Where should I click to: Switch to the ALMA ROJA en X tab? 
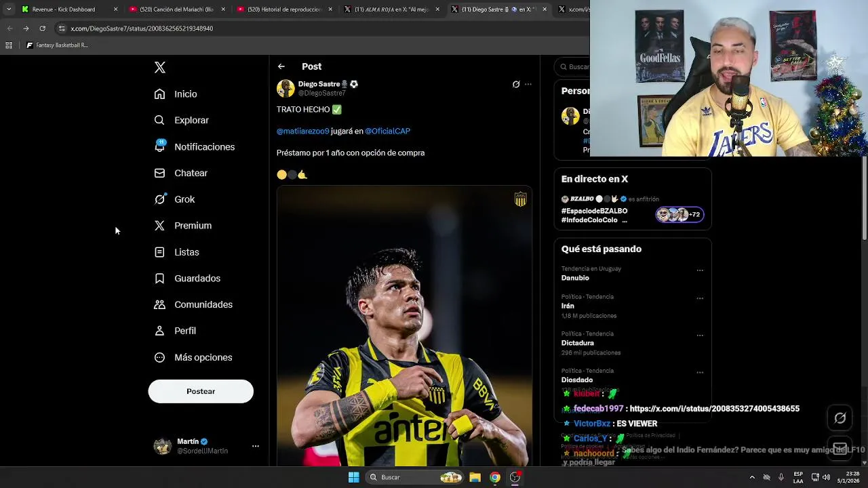tap(393, 9)
